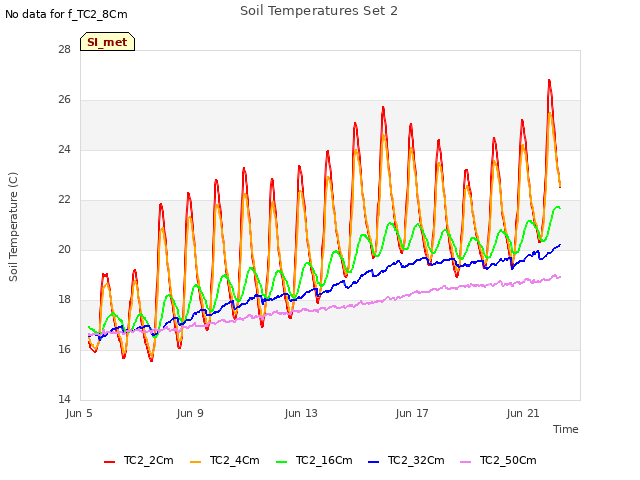Click the end of the violet TC2_50Cm line

pyautogui.click(x=560, y=277)
